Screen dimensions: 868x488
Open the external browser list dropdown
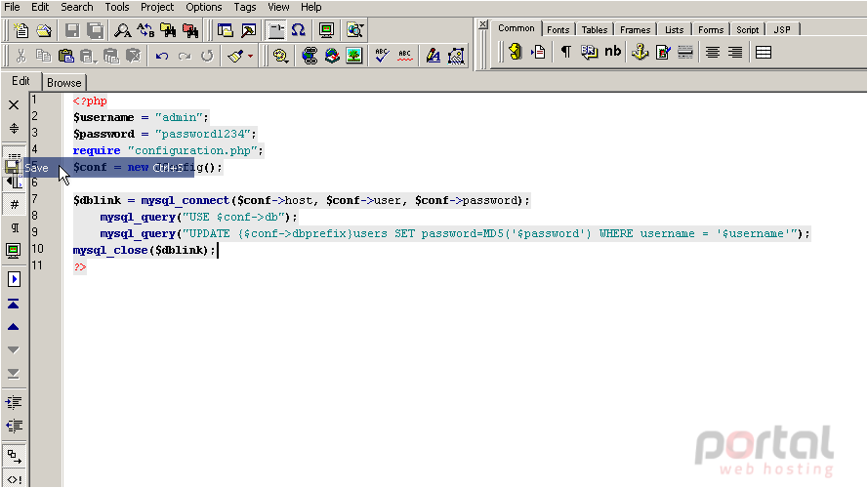tap(354, 30)
